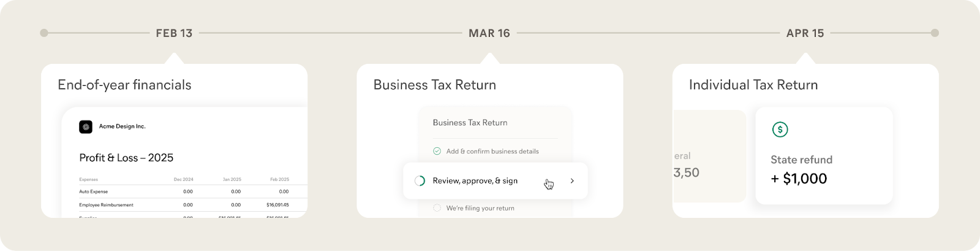This screenshot has width=980, height=251.
Task: Select the APR 15 timeline date
Action: (x=805, y=33)
